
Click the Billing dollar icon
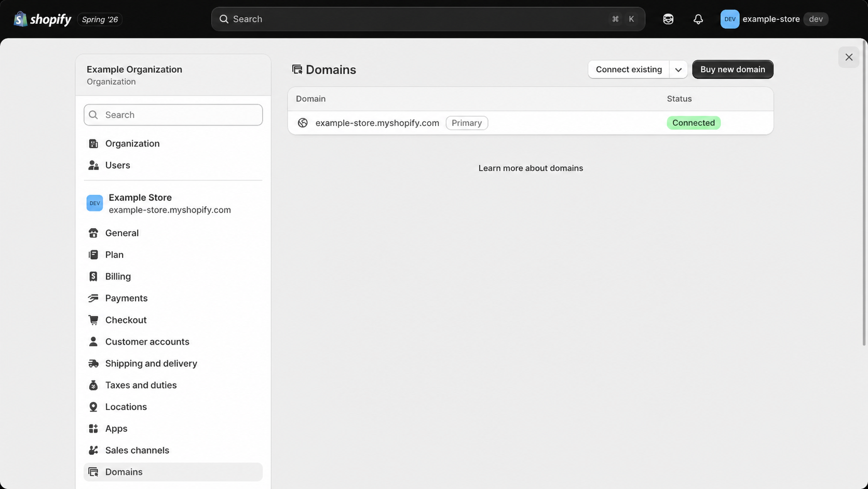click(x=93, y=276)
